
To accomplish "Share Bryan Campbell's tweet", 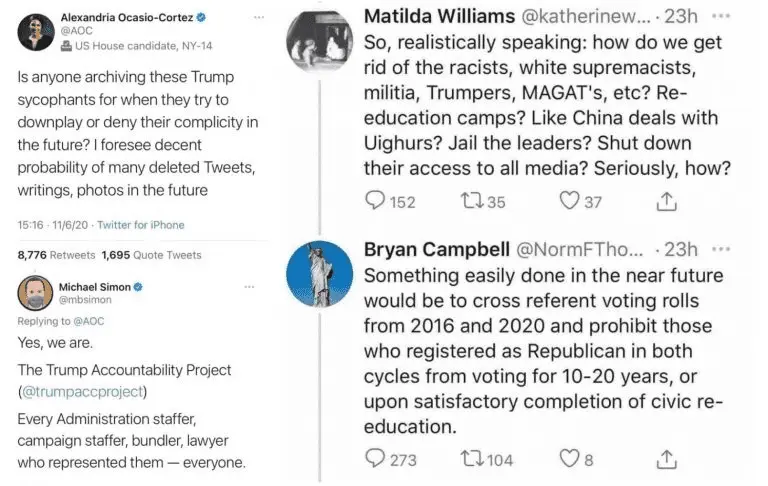I will [x=666, y=459].
